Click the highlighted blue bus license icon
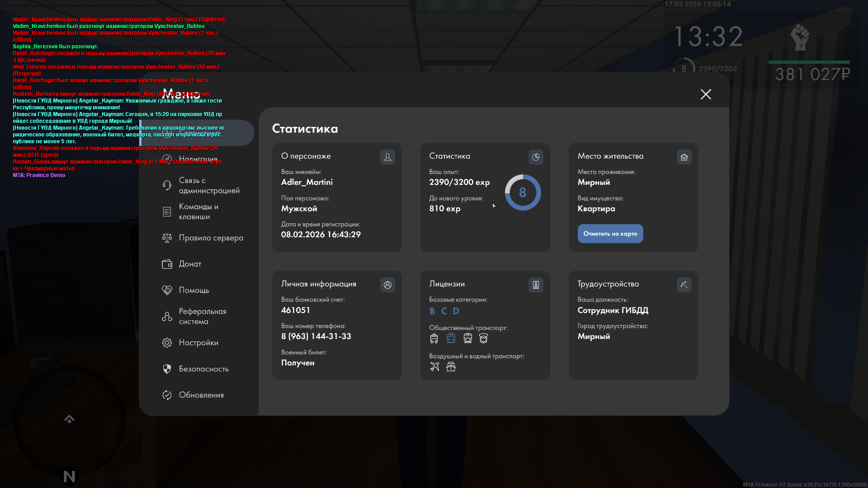This screenshot has width=868, height=488. 451,338
